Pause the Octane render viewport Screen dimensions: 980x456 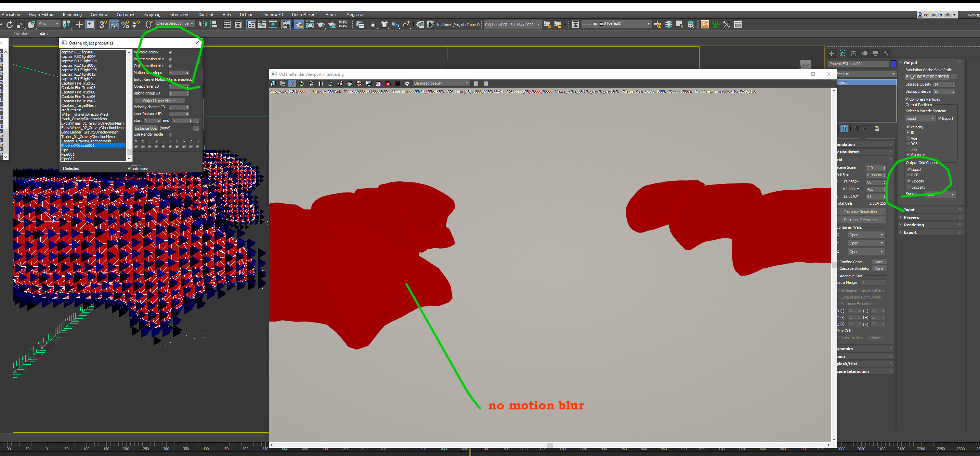[321, 83]
